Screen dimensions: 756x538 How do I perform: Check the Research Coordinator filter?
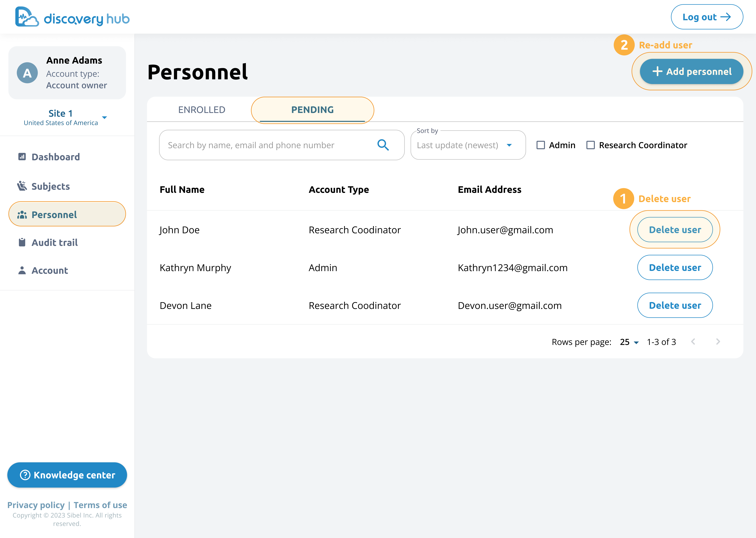pyautogui.click(x=590, y=145)
